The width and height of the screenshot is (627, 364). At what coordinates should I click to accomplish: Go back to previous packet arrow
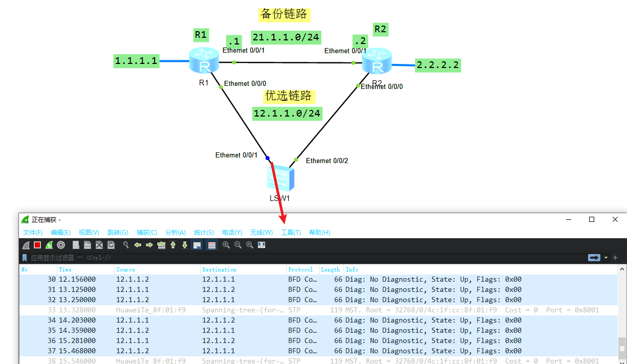[x=138, y=245]
